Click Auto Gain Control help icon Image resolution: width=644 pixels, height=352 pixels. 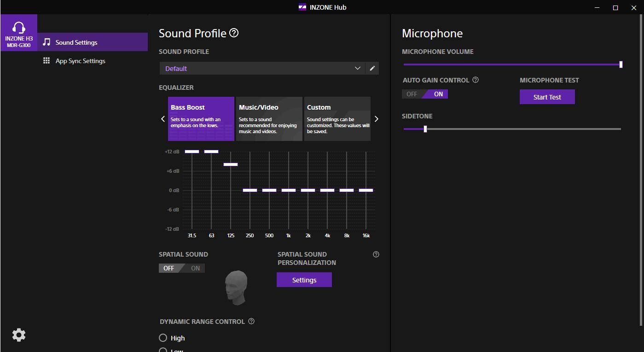(476, 80)
